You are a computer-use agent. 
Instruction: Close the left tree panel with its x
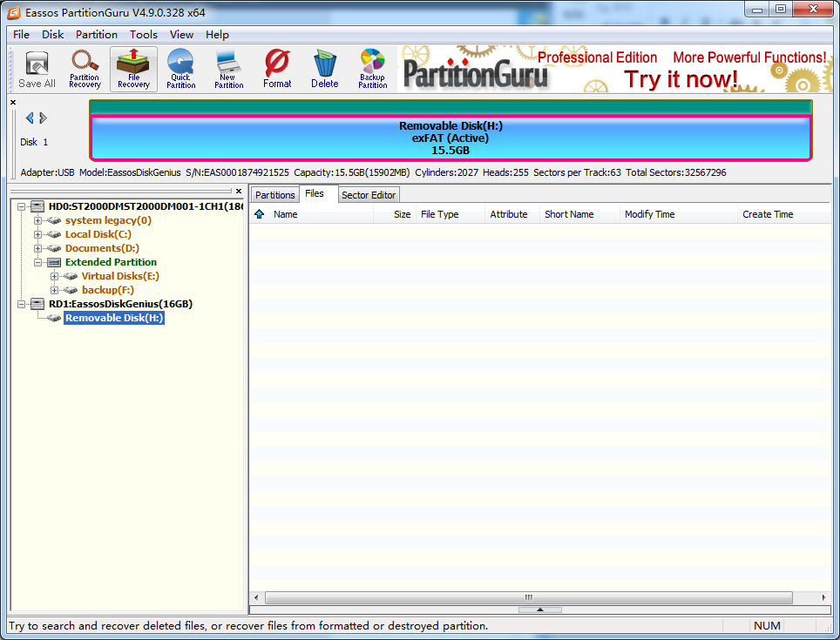click(x=239, y=191)
